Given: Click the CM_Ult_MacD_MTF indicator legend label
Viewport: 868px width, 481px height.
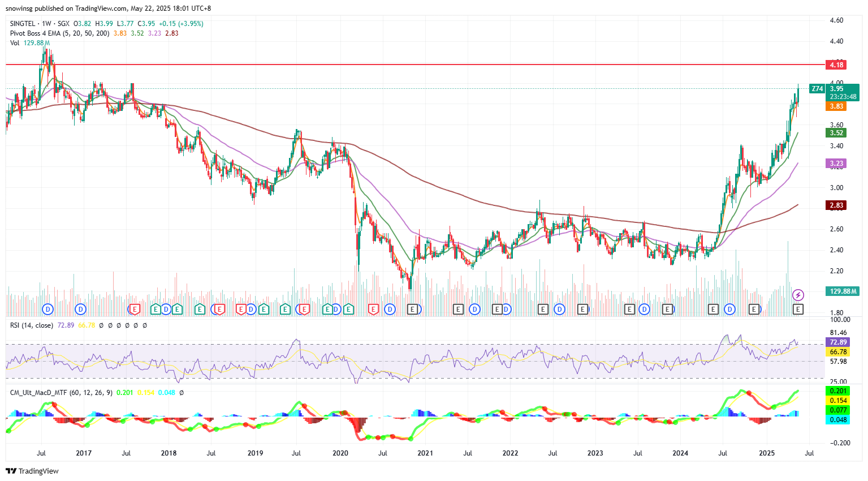Looking at the screenshot, I should pyautogui.click(x=61, y=393).
